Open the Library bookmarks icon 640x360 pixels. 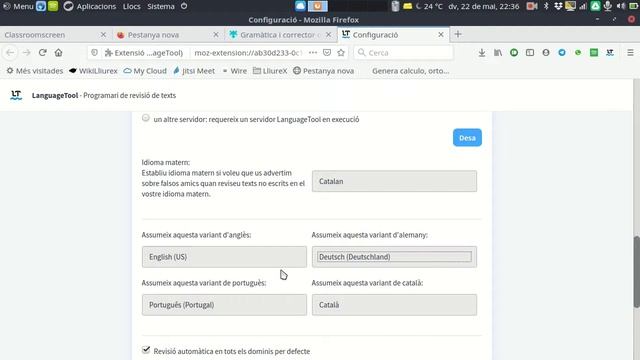(498, 53)
